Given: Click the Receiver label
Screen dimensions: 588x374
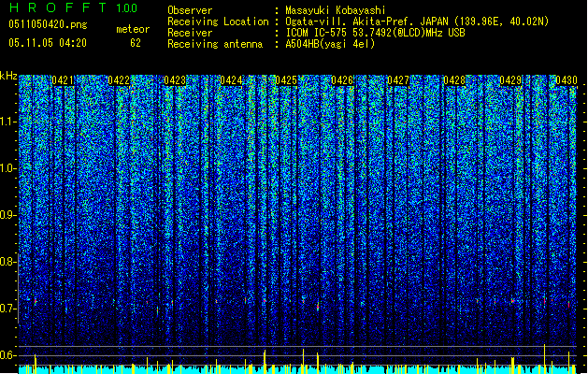Looking at the screenshot, I should (x=190, y=33).
